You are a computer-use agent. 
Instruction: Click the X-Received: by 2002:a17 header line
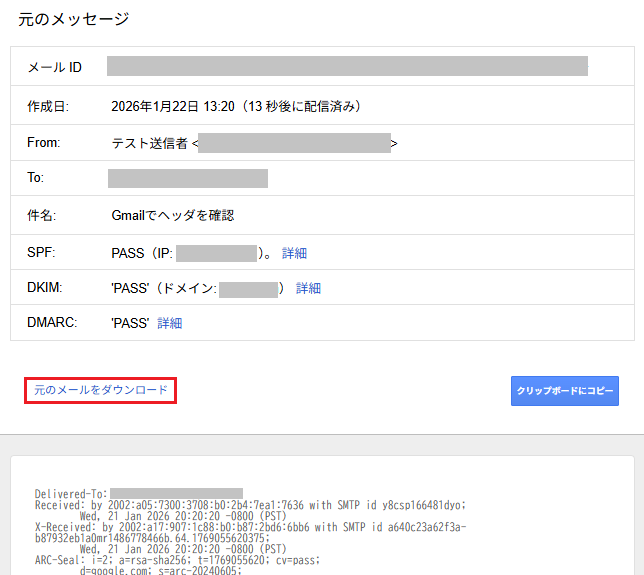tap(251, 527)
